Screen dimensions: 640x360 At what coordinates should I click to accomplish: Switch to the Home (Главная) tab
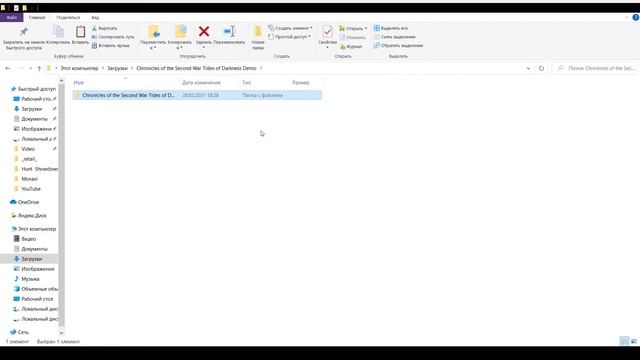(x=37, y=18)
